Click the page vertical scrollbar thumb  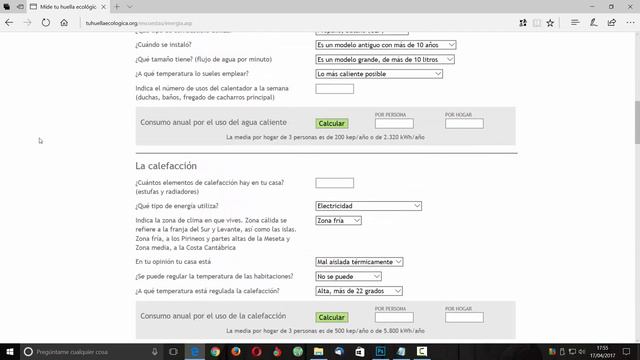click(x=637, y=122)
